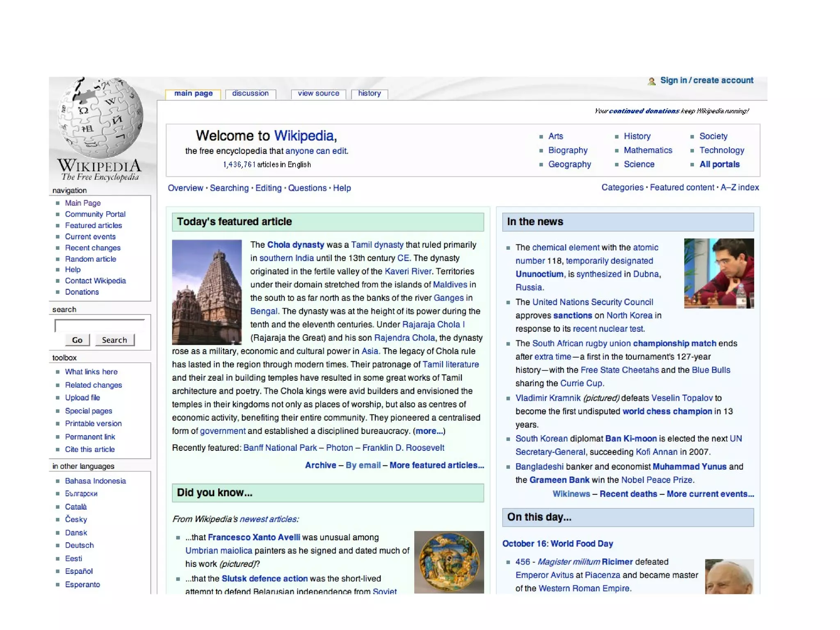
Task: Open the Society portal link
Action: point(713,136)
